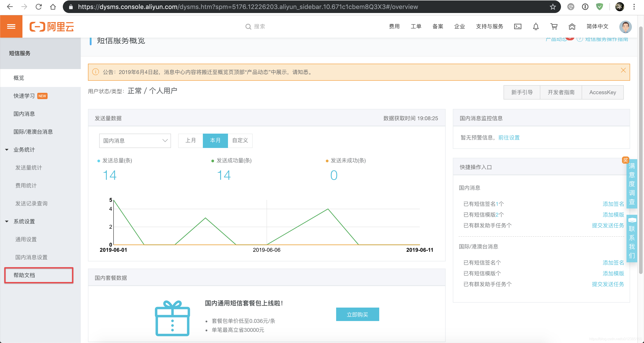This screenshot has width=644, height=343.
Task: Select the 本月 range
Action: pos(215,141)
